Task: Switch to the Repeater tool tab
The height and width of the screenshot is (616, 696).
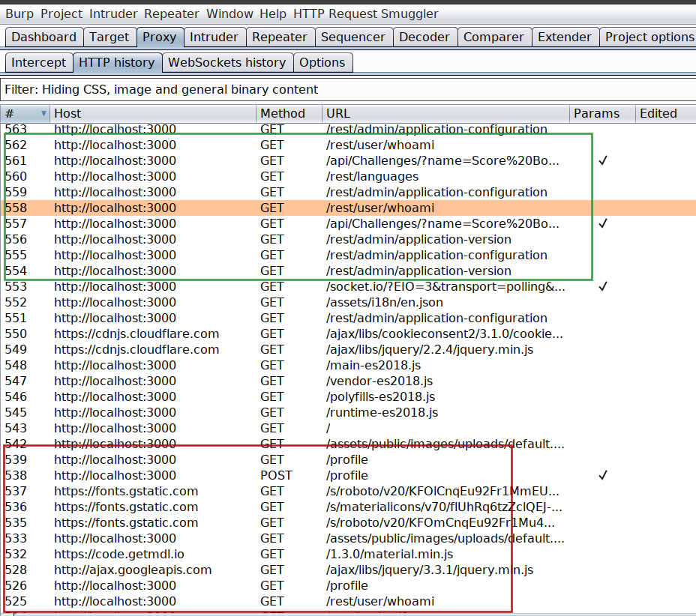Action: click(280, 37)
